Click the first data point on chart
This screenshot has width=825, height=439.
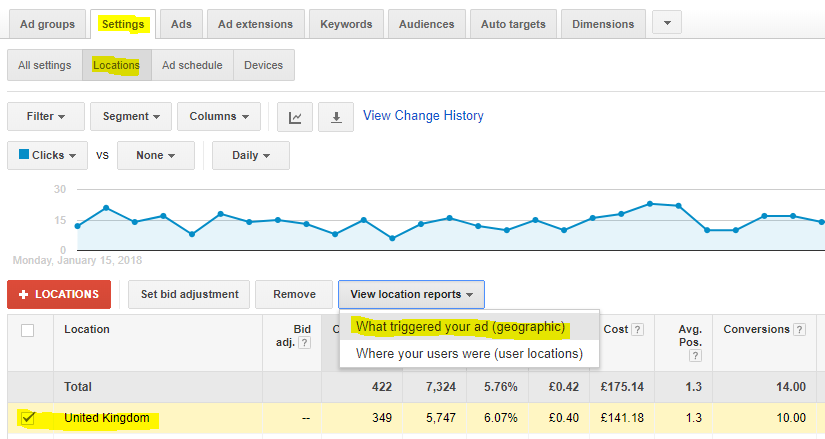[x=78, y=226]
